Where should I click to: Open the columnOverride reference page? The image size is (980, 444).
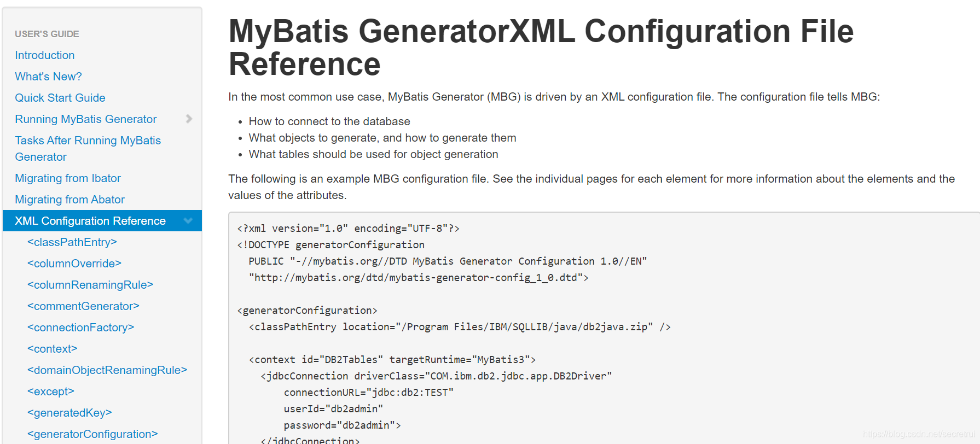tap(74, 263)
